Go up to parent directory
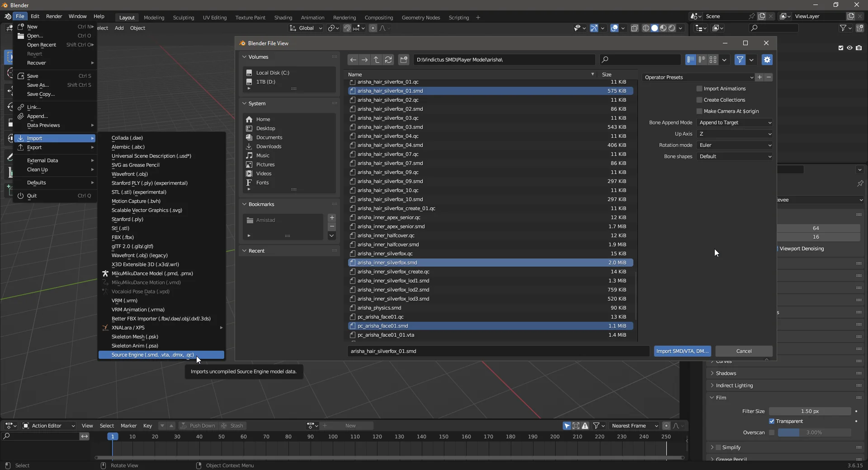Image resolution: width=868 pixels, height=470 pixels. [x=377, y=60]
